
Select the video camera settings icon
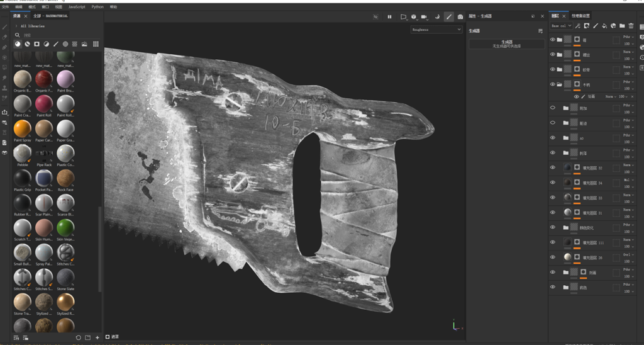424,17
